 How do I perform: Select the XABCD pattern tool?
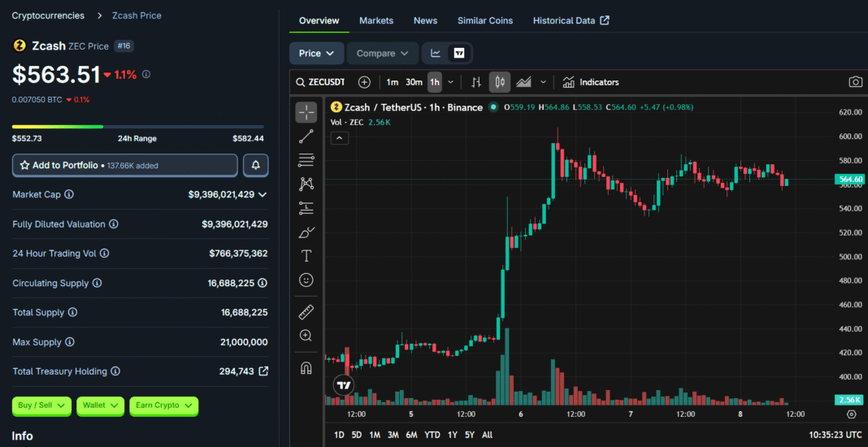tap(306, 184)
